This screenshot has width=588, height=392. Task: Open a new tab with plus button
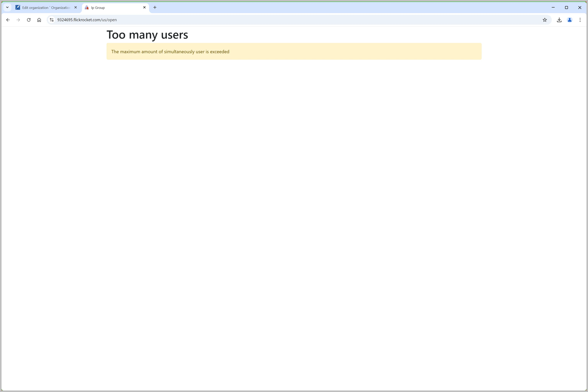pos(155,8)
